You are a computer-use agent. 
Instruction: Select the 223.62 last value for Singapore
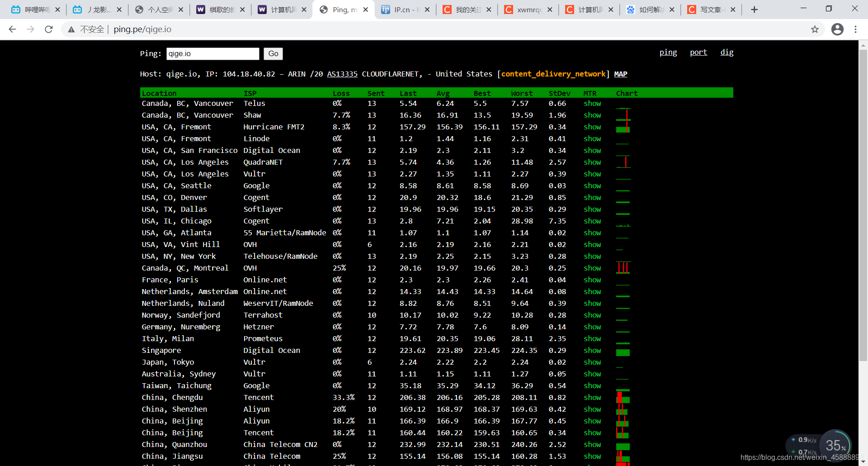412,351
